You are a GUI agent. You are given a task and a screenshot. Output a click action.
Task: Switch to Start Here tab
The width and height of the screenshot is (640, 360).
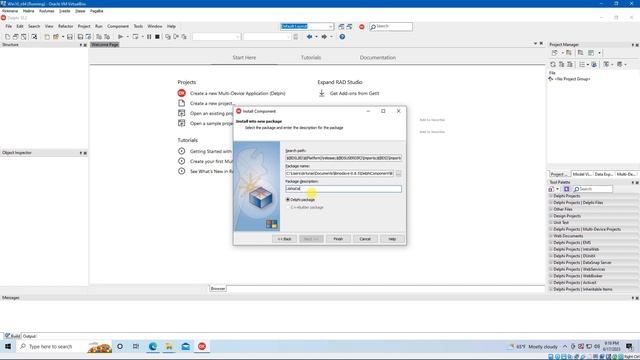tap(244, 58)
